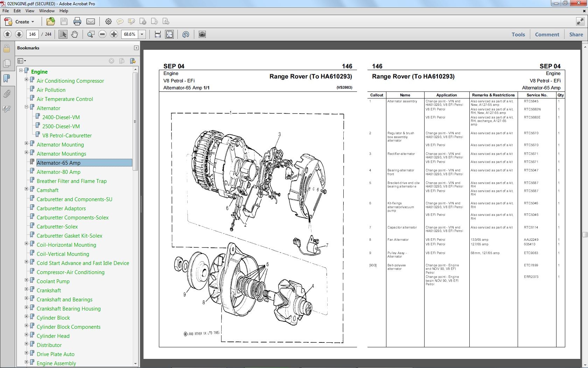Open signatures panel icon in sidebar
This screenshot has height=368, width=588.
click(7, 109)
